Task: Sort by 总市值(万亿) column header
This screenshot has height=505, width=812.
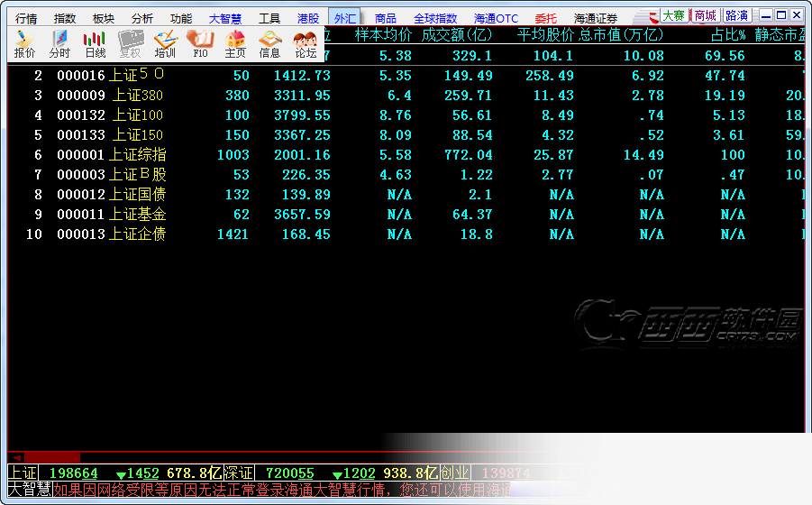Action: 622,35
